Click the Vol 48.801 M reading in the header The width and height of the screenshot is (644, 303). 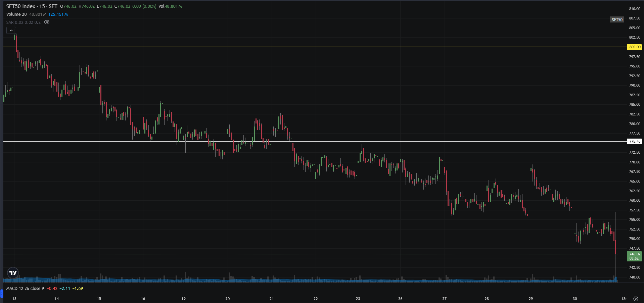(170, 6)
